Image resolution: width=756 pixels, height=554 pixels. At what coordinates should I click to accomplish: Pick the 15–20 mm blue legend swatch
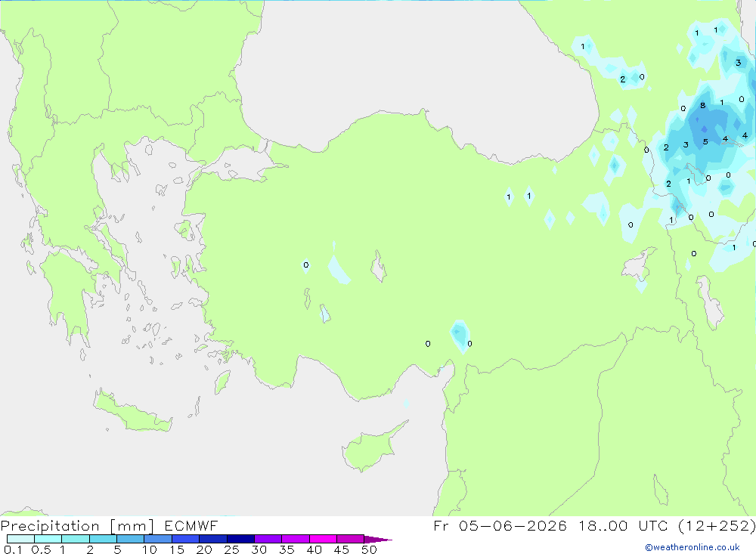coord(185,539)
